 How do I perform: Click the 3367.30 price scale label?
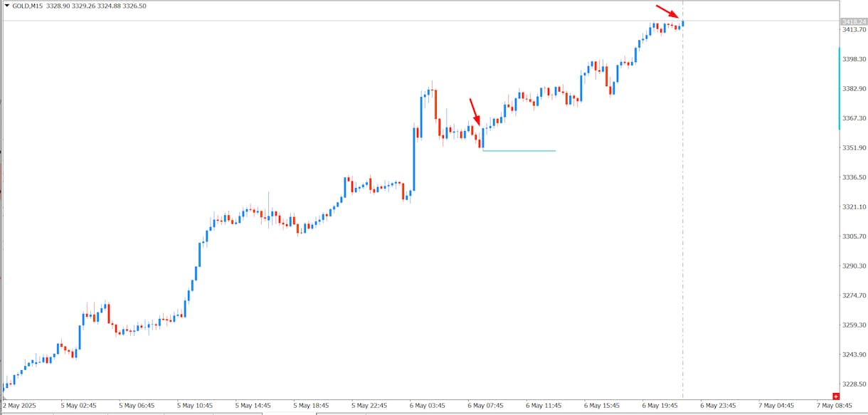[x=854, y=118]
